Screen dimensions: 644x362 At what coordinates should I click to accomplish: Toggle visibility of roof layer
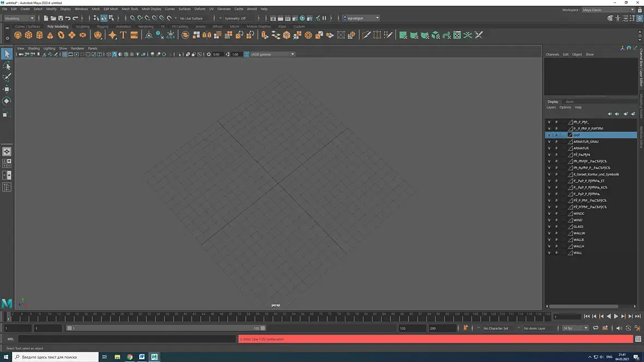point(549,135)
